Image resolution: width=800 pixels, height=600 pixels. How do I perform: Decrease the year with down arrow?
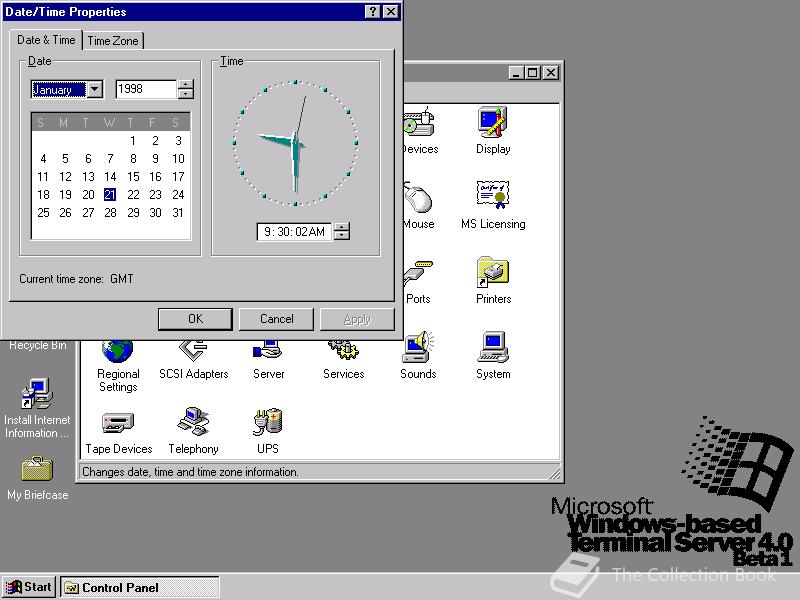click(x=186, y=94)
